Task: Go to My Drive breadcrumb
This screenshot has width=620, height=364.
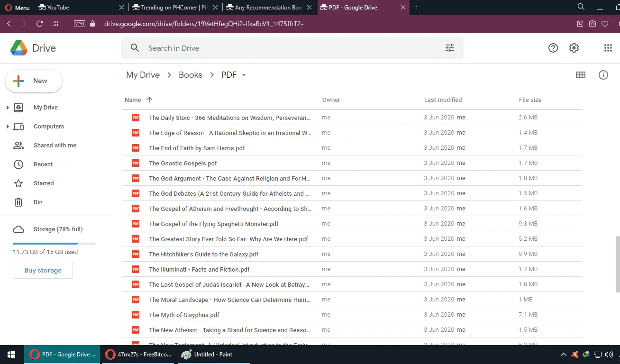Action: click(x=143, y=75)
